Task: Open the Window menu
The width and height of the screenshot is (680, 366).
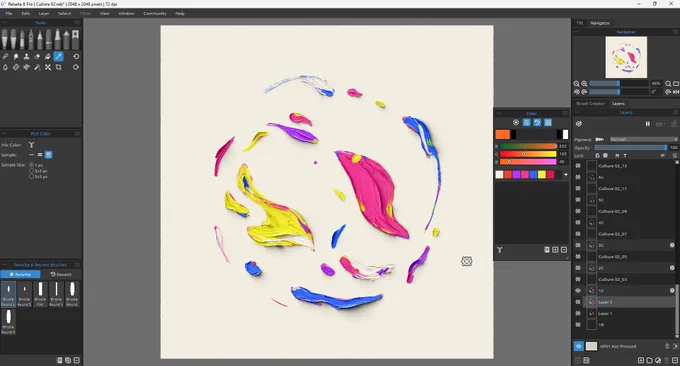Action: coord(126,13)
